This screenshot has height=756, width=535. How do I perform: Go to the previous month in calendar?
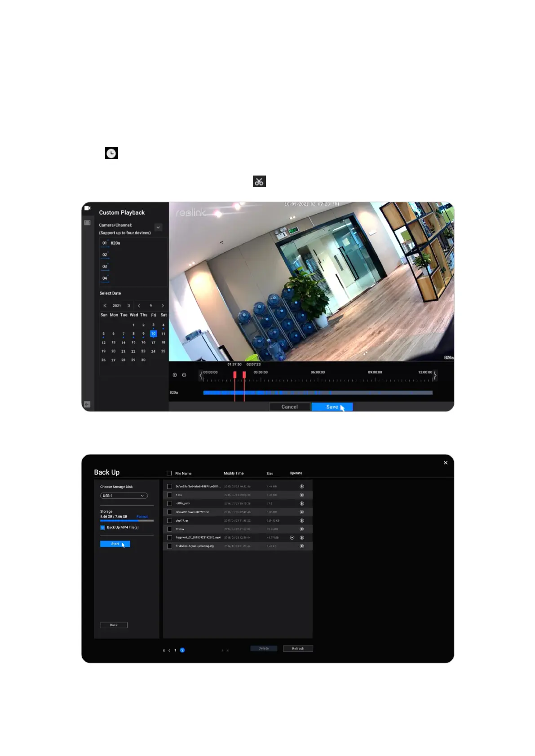pyautogui.click(x=139, y=306)
